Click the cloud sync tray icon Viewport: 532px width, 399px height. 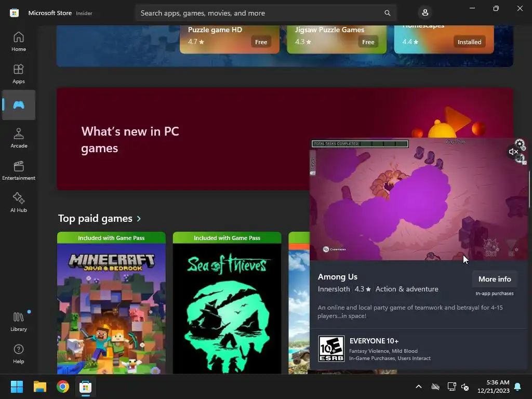(x=435, y=387)
